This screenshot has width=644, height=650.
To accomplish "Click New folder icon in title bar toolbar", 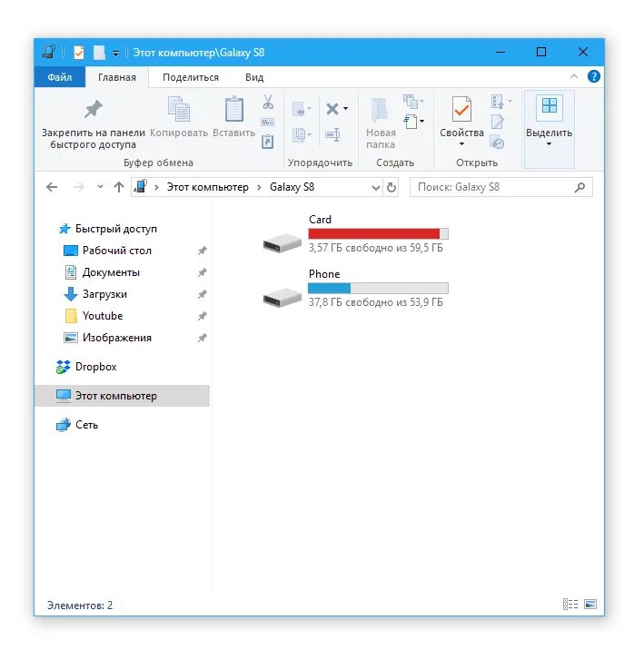I will (x=99, y=53).
